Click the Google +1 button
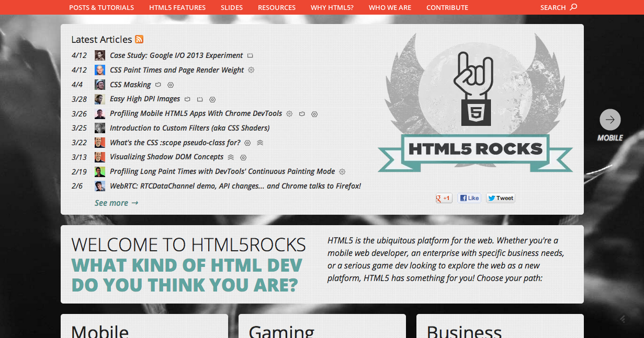This screenshot has width=644, height=338. tap(444, 198)
